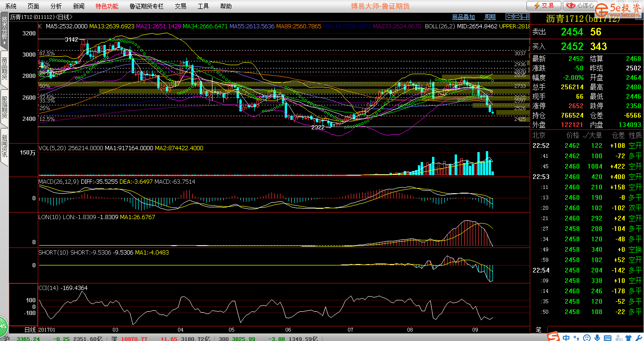Viewport: 644px width, 341px height.
Task: Click the 2322 low price marker
Action: tap(318, 127)
